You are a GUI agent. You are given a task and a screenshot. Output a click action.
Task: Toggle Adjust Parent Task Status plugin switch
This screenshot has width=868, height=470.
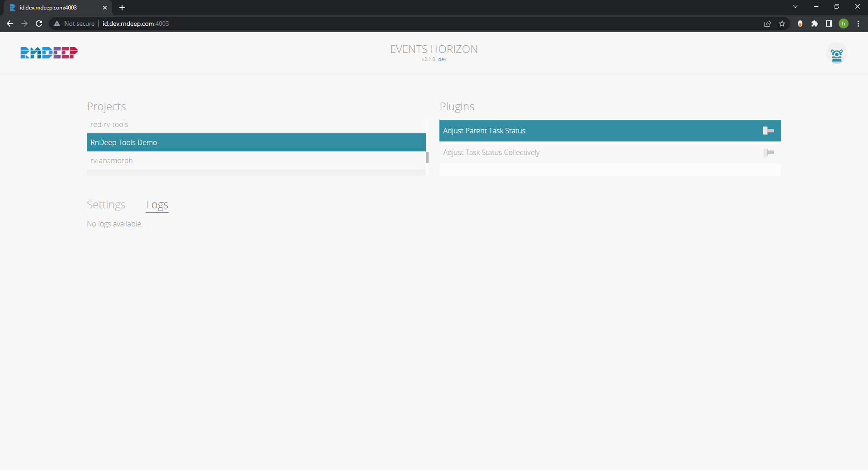(x=768, y=131)
